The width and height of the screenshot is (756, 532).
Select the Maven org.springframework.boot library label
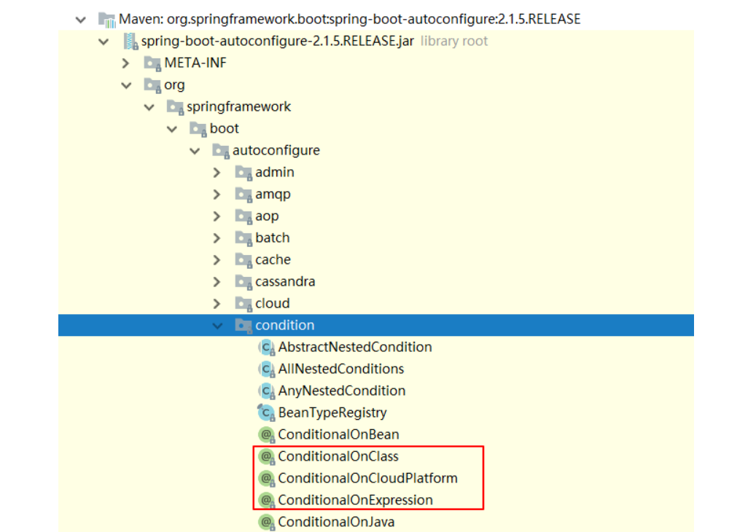click(x=349, y=19)
